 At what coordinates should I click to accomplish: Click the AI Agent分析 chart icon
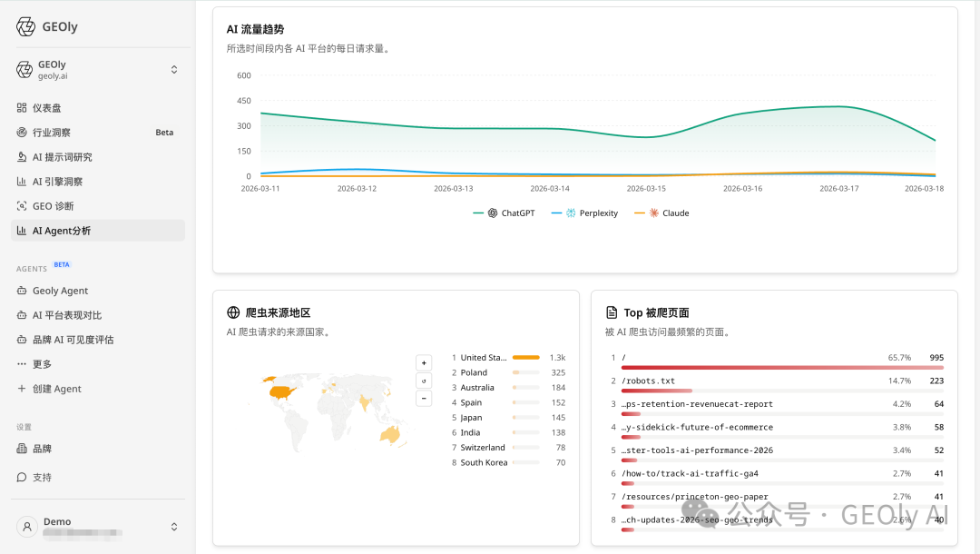(22, 230)
